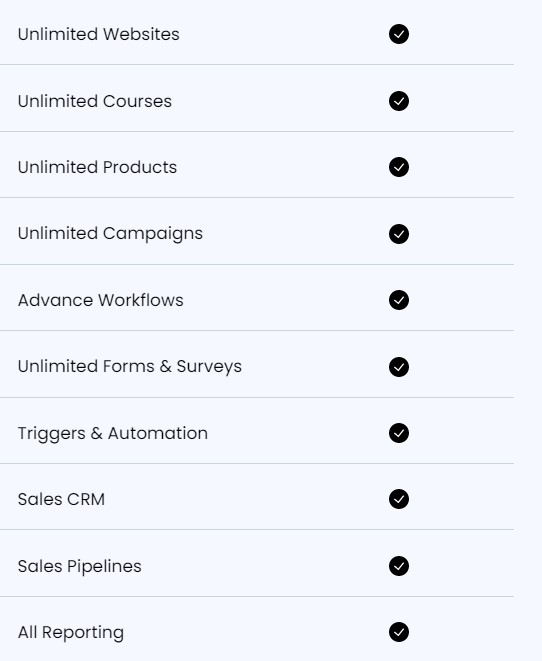Click the checkmark icon beside Unlimited Courses
This screenshot has width=542, height=661.
coord(399,101)
